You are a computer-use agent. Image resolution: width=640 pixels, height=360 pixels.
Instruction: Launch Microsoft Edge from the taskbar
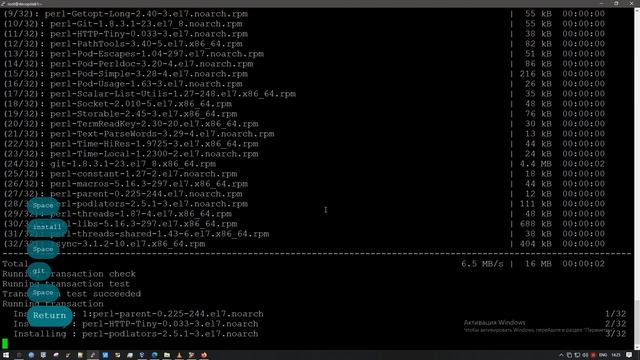click(x=154, y=355)
